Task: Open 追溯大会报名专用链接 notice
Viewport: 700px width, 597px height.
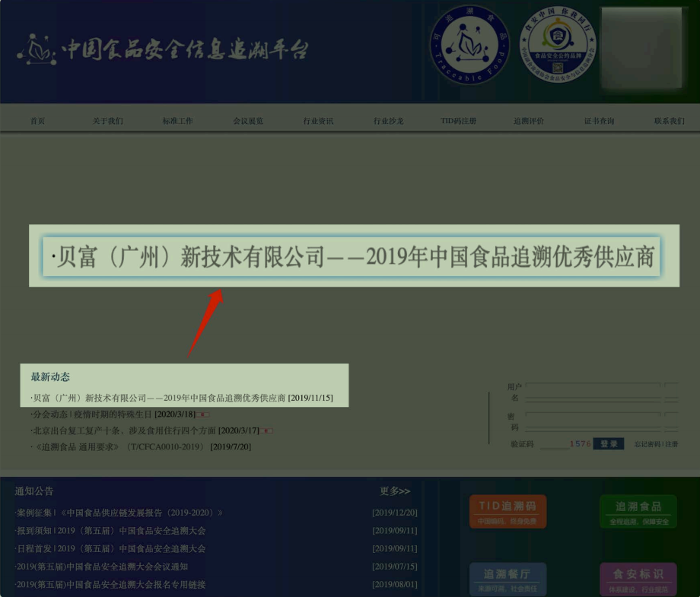Action: [110, 585]
